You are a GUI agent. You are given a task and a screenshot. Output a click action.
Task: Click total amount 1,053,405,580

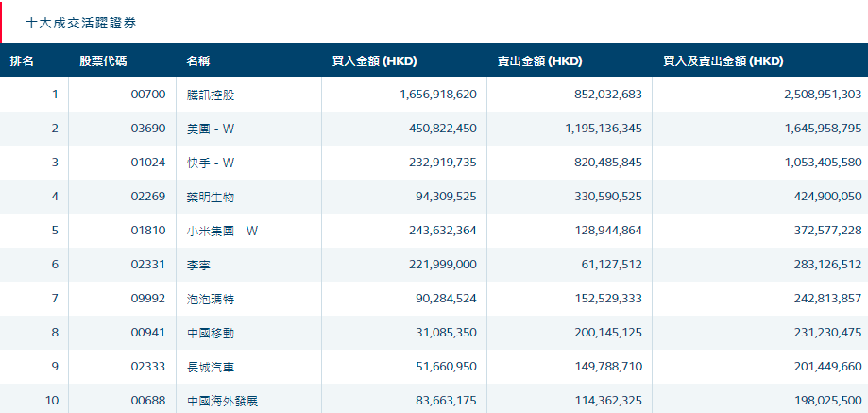pyautogui.click(x=824, y=163)
